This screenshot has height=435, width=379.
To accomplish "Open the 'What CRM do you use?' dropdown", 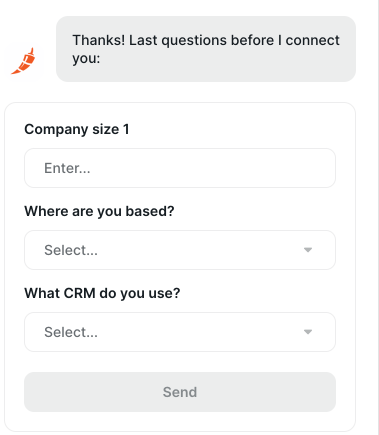I will [180, 332].
